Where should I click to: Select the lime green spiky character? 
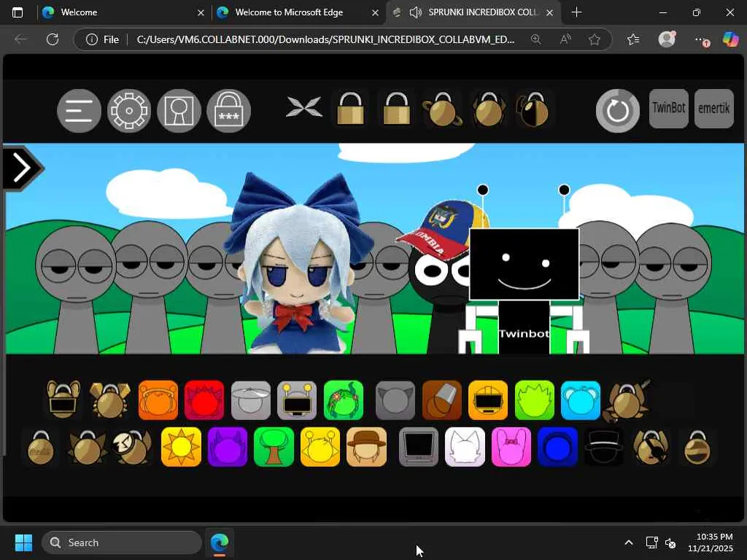(x=535, y=400)
